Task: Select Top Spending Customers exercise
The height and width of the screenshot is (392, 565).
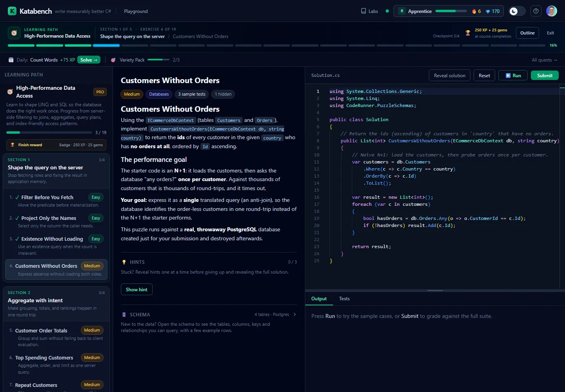Action: [56, 364]
